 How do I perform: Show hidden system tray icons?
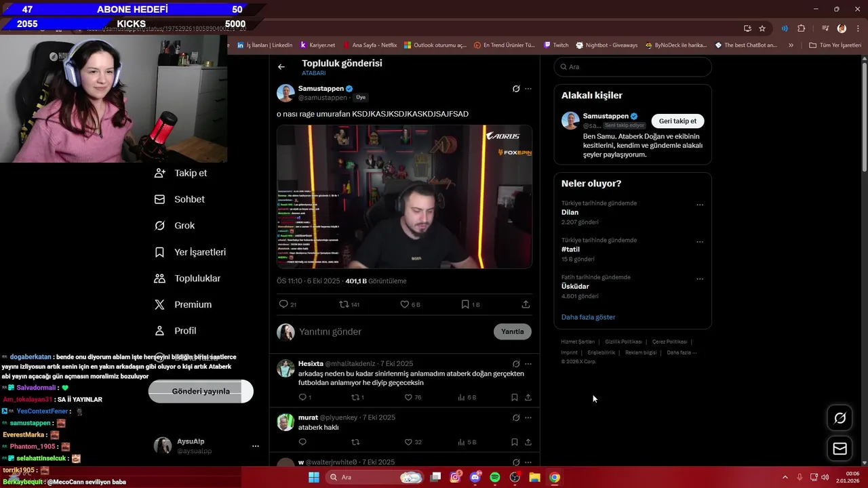click(785, 477)
